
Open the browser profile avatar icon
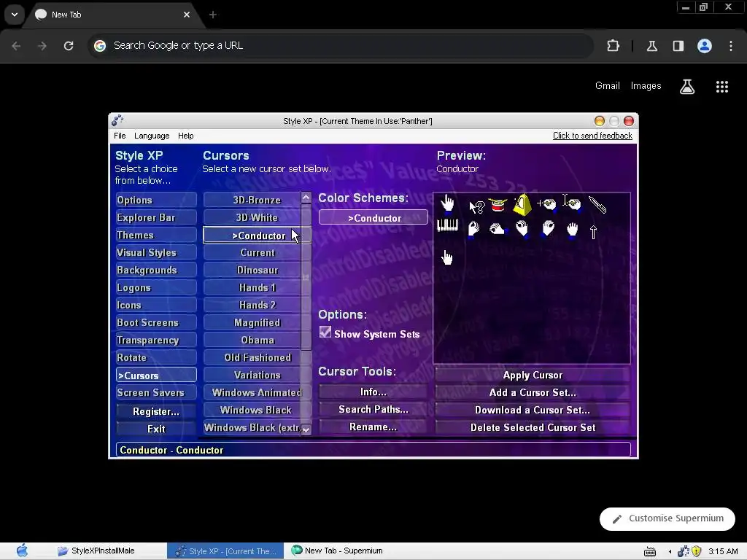(705, 46)
